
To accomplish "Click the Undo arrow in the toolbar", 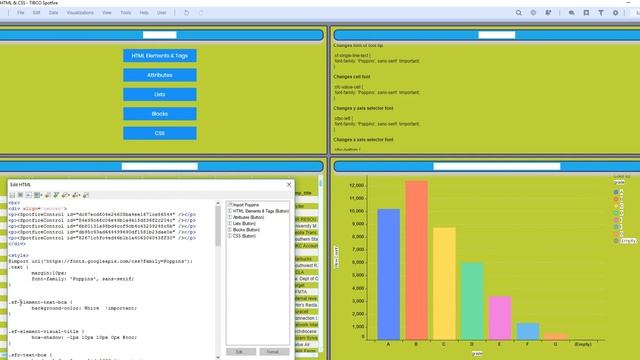I will (186, 13).
